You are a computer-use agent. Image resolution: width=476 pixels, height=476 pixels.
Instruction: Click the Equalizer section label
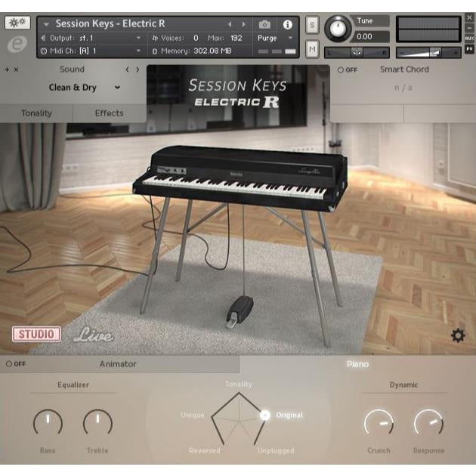coord(73,385)
